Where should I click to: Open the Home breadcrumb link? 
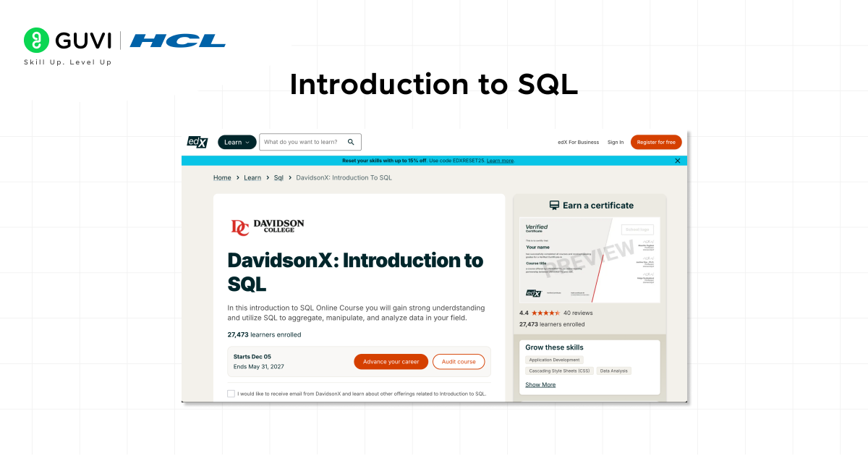pos(222,177)
